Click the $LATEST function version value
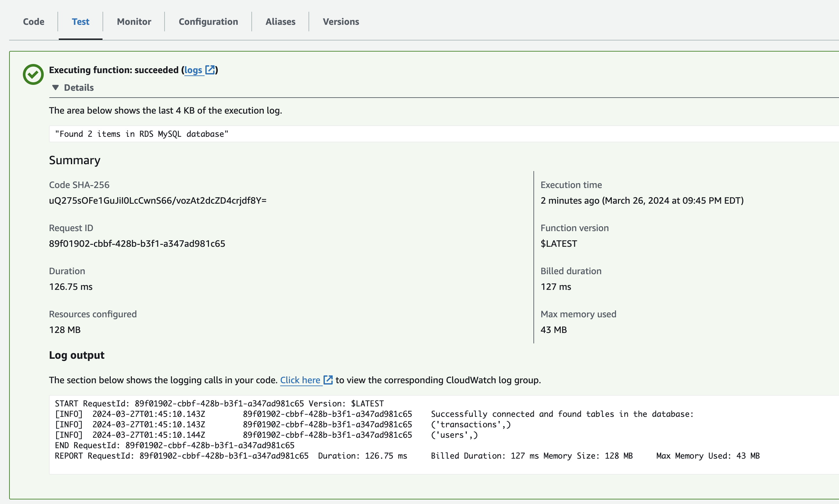Screen dimensions: 839x504 coord(559,244)
